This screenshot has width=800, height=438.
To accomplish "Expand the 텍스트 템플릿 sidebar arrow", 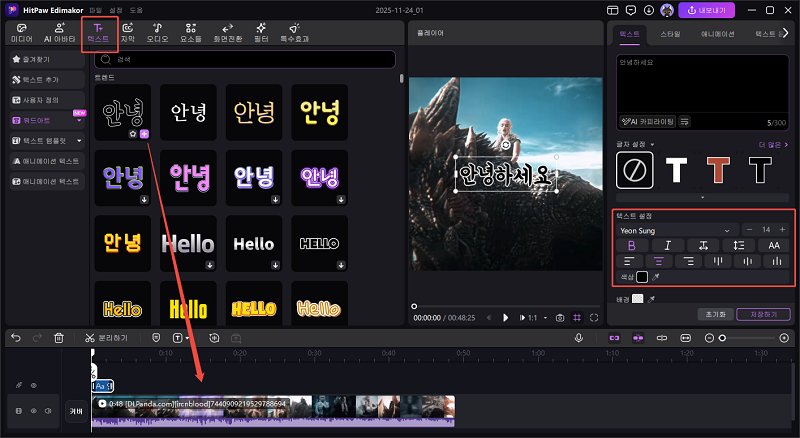I will (x=79, y=141).
